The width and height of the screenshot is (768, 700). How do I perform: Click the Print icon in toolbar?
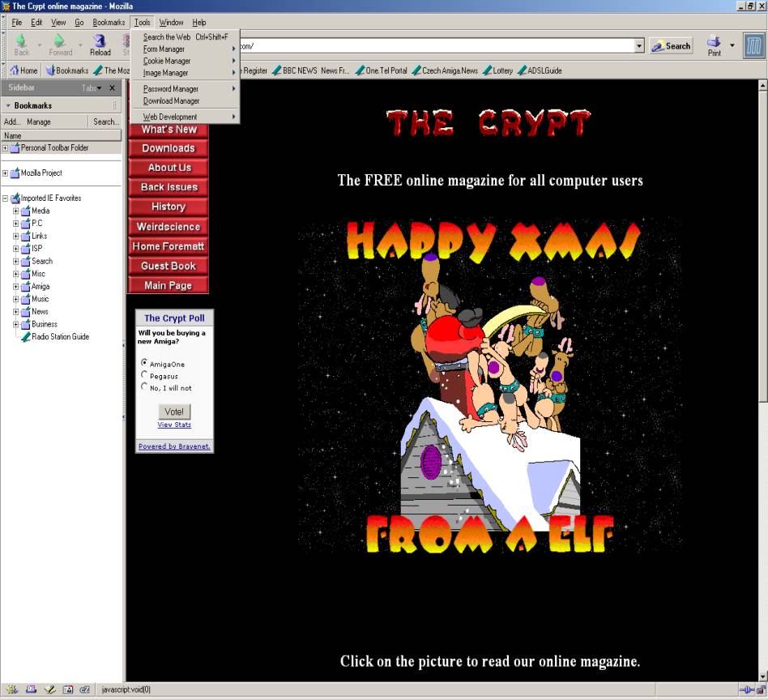714,45
